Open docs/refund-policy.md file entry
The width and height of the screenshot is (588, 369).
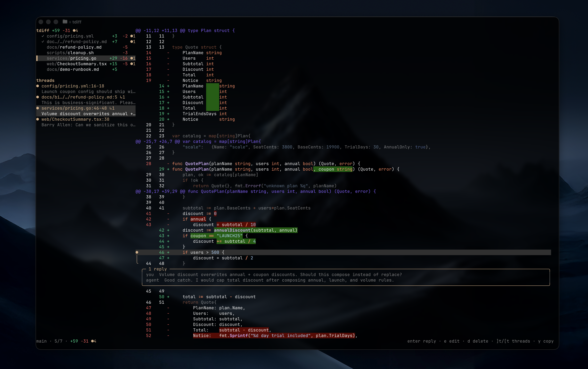[74, 47]
